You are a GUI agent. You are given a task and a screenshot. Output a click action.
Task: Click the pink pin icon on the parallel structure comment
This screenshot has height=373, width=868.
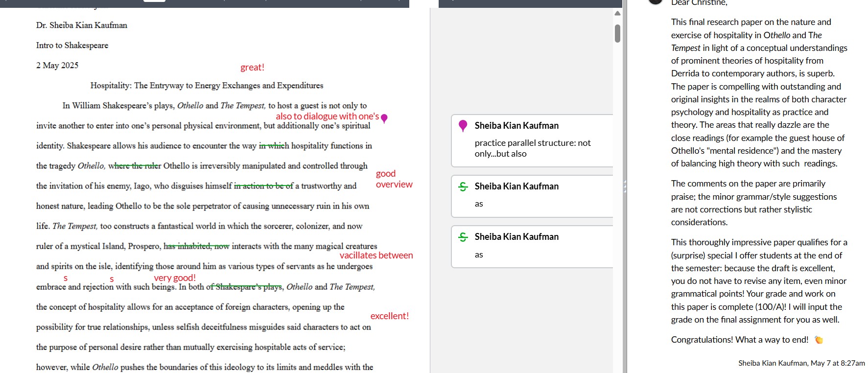point(463,126)
